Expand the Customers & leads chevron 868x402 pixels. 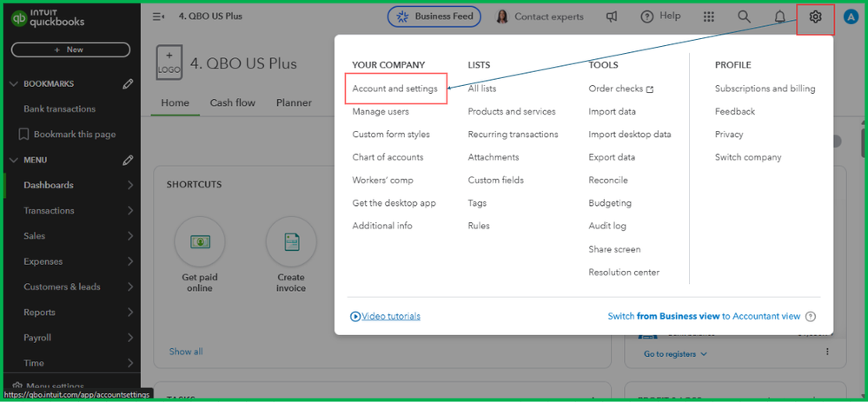tap(130, 287)
